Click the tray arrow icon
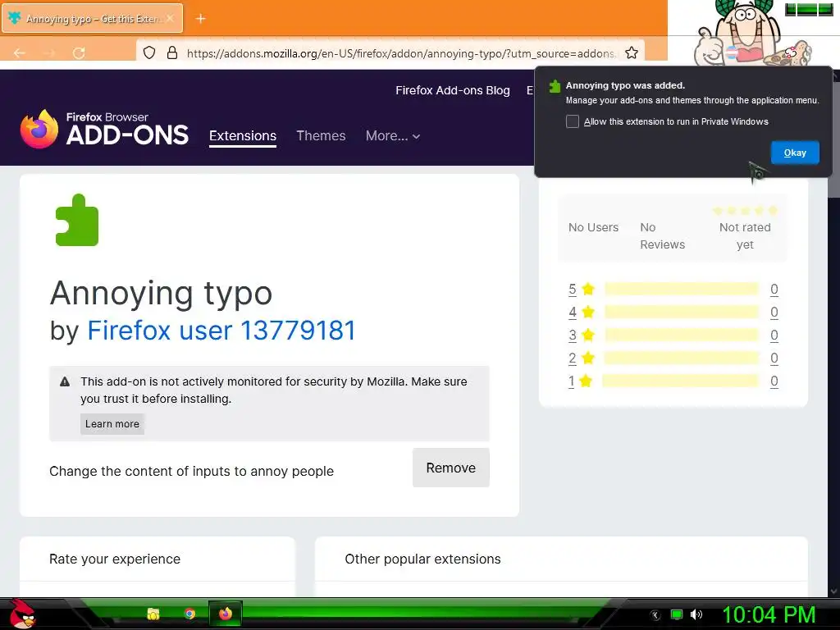Image resolution: width=840 pixels, height=630 pixels. [655, 615]
